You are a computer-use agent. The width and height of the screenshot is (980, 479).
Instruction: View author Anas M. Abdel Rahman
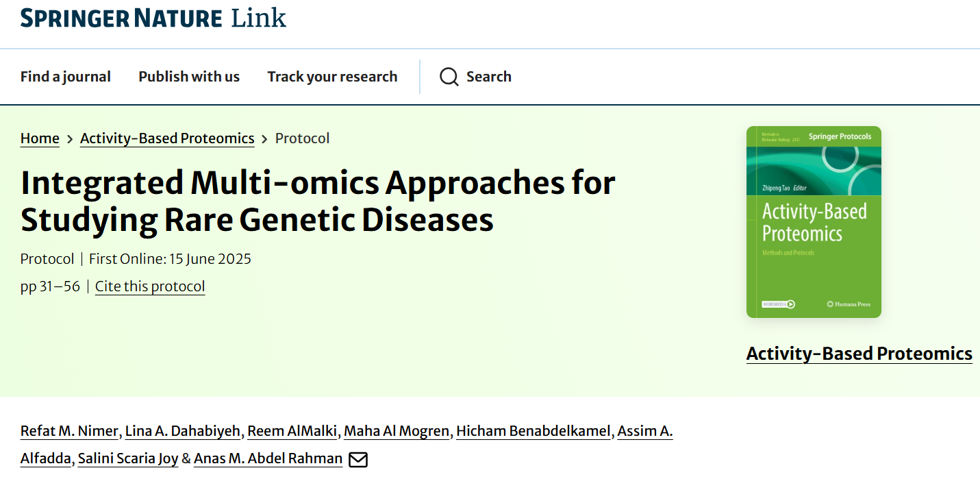click(268, 458)
